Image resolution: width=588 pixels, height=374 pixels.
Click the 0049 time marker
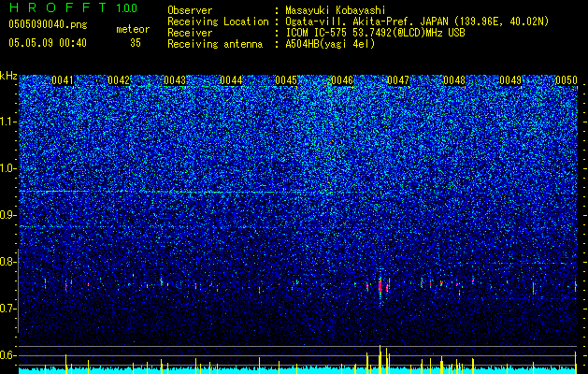click(510, 80)
